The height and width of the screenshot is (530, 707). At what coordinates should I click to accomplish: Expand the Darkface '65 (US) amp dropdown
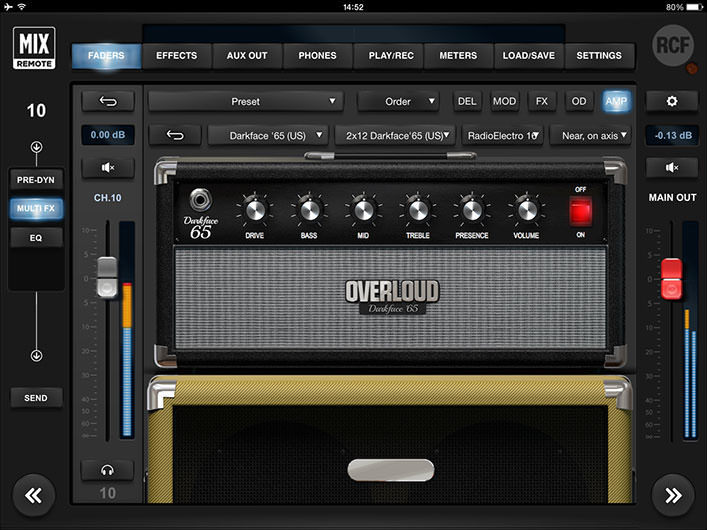267,135
